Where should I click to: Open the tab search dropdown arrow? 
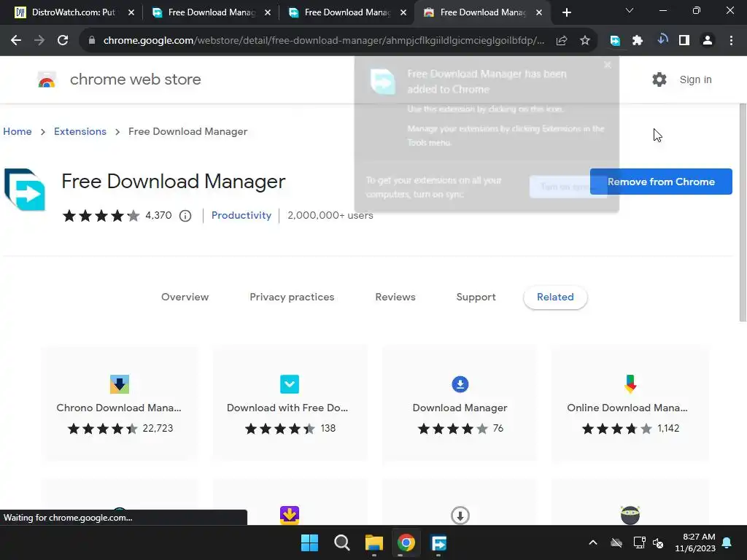pyautogui.click(x=630, y=10)
